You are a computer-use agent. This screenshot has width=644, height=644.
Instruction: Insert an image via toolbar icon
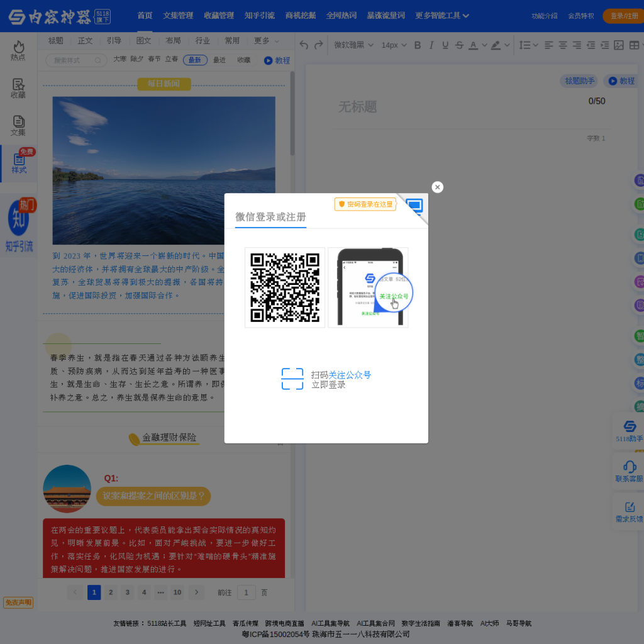[x=619, y=45]
